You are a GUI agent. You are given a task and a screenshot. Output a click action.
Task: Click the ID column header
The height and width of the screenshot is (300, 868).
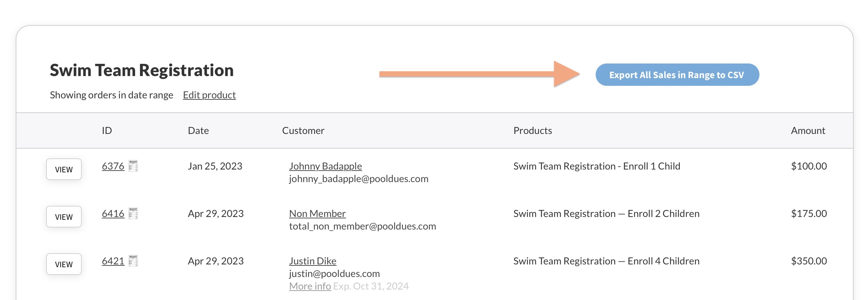[107, 130]
